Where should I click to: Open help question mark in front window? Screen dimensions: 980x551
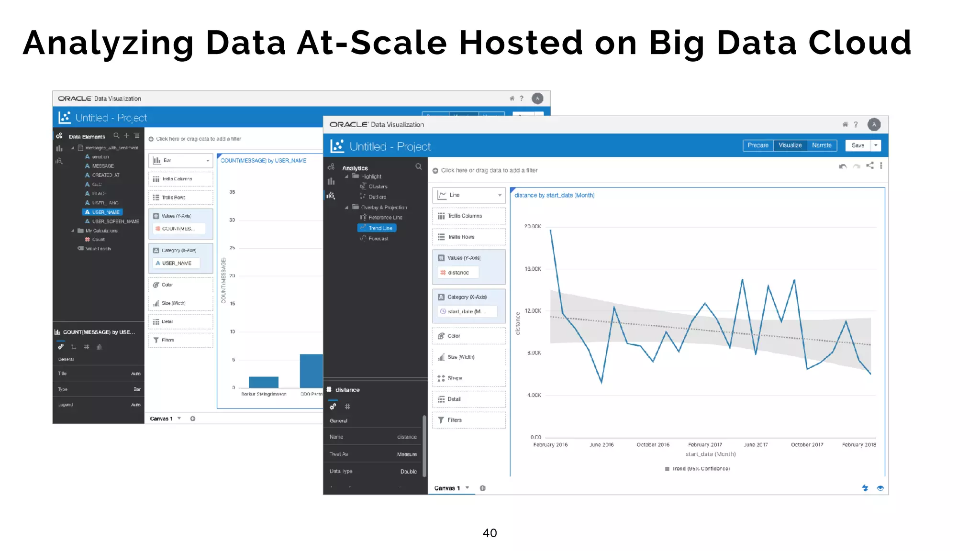(x=856, y=124)
